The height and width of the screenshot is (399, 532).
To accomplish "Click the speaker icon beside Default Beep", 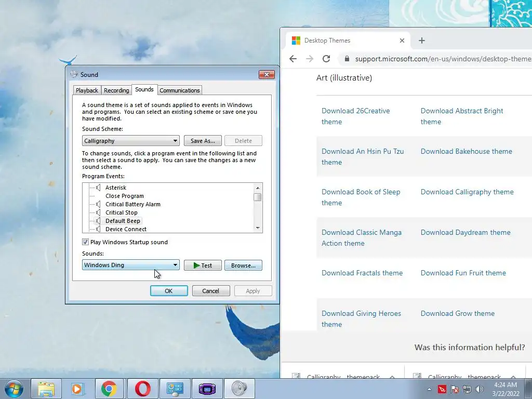I will coord(98,220).
